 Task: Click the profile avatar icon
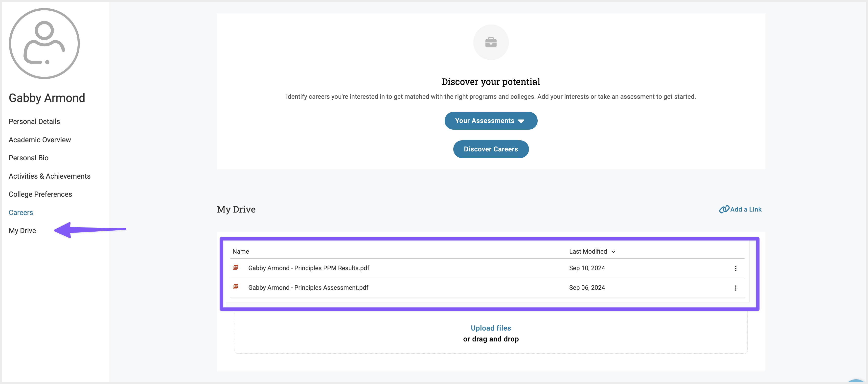pos(44,44)
